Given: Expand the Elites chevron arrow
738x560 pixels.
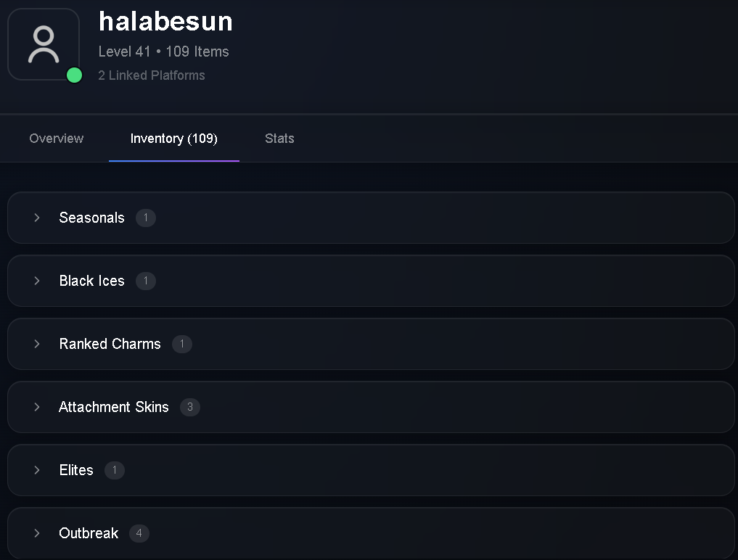Looking at the screenshot, I should click(x=37, y=470).
